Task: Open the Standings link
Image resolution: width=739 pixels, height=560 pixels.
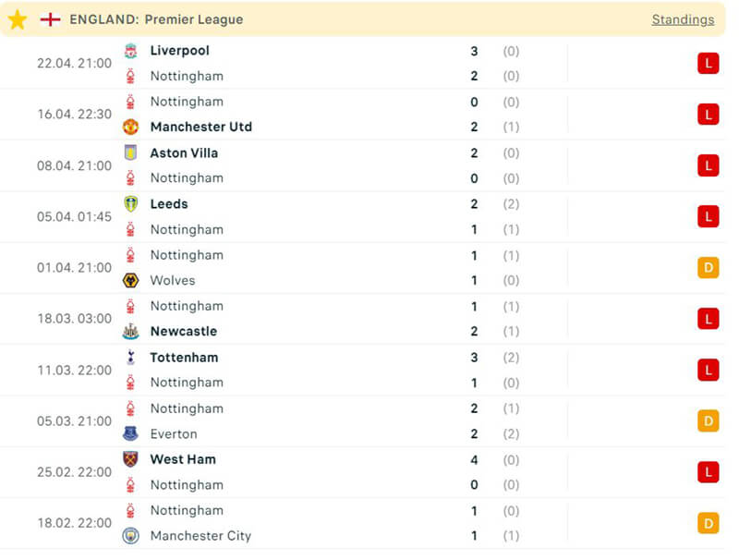Action: coord(683,19)
